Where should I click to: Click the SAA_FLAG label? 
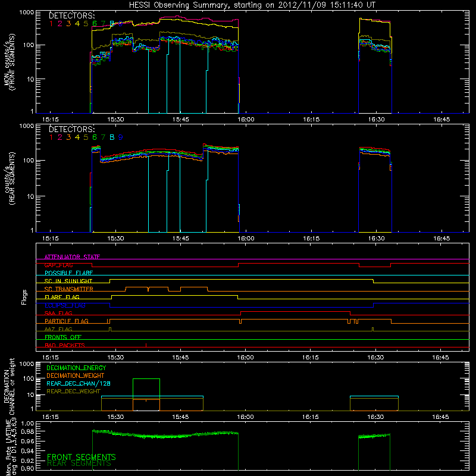click(x=58, y=313)
